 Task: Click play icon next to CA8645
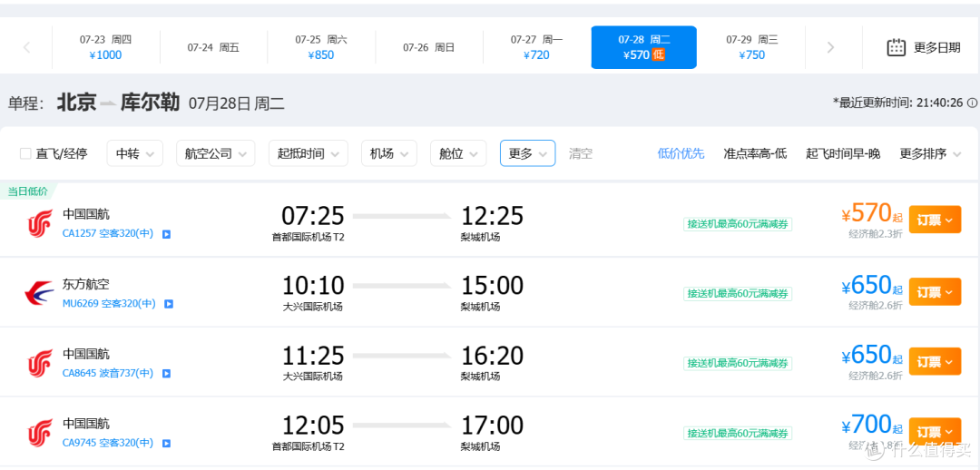click(x=166, y=374)
